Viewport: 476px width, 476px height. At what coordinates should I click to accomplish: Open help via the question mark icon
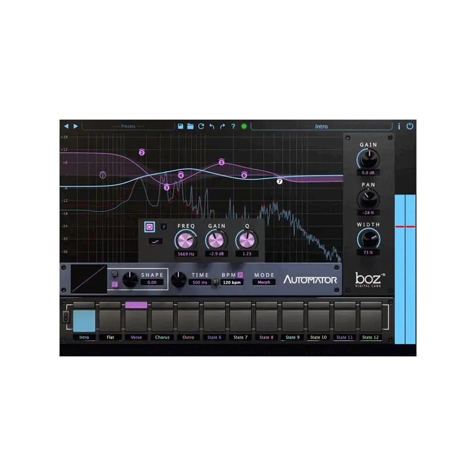pos(233,126)
